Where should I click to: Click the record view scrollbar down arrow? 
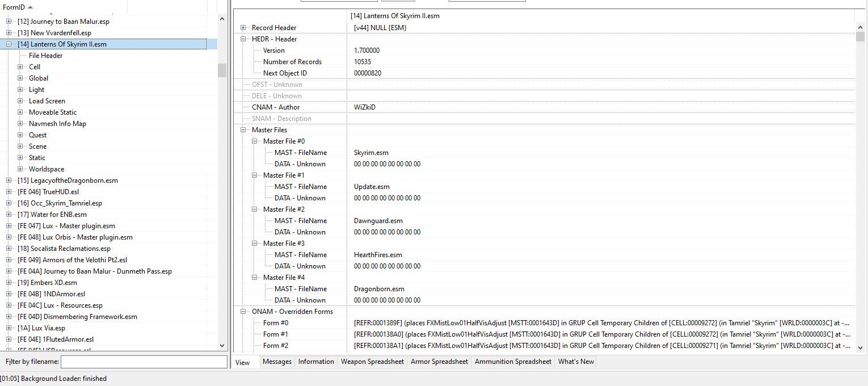pyautogui.click(x=860, y=347)
